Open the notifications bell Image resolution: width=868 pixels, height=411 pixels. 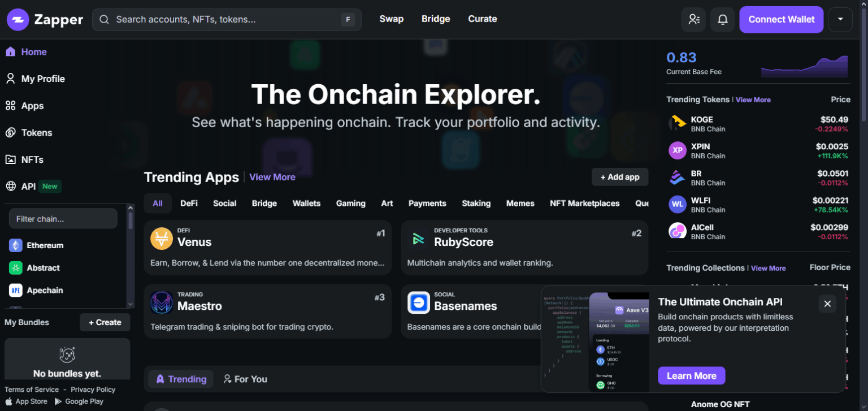[x=722, y=20]
